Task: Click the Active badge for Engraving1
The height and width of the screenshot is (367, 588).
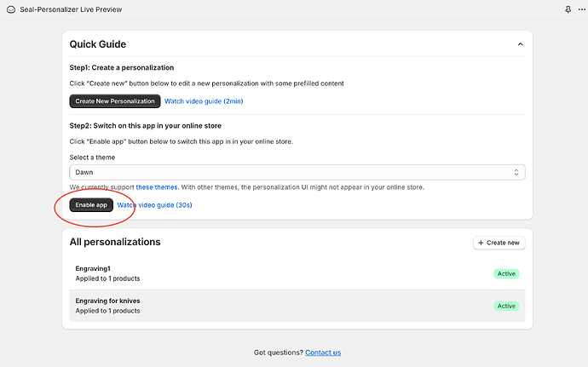Action: tap(506, 273)
